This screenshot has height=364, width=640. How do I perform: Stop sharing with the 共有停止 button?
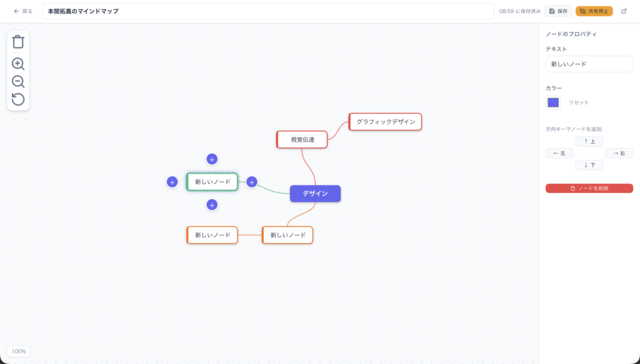594,11
